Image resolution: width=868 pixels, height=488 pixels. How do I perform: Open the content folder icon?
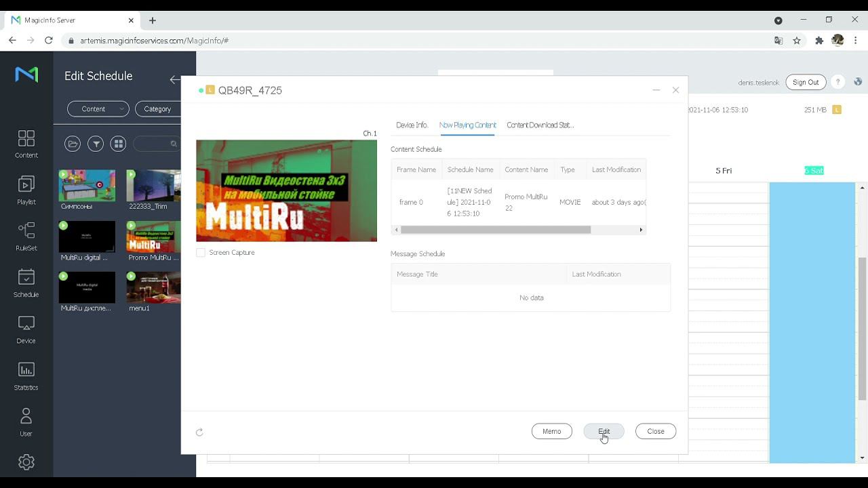click(x=73, y=144)
